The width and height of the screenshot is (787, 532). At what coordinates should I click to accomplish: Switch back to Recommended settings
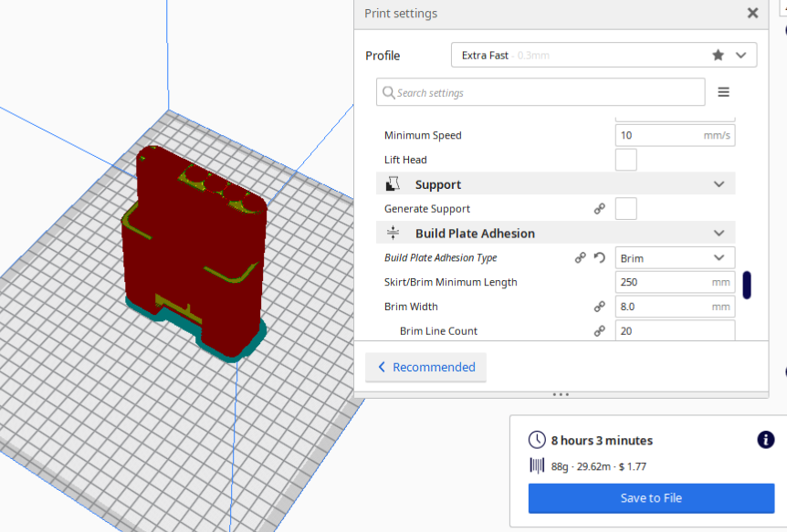[425, 367]
